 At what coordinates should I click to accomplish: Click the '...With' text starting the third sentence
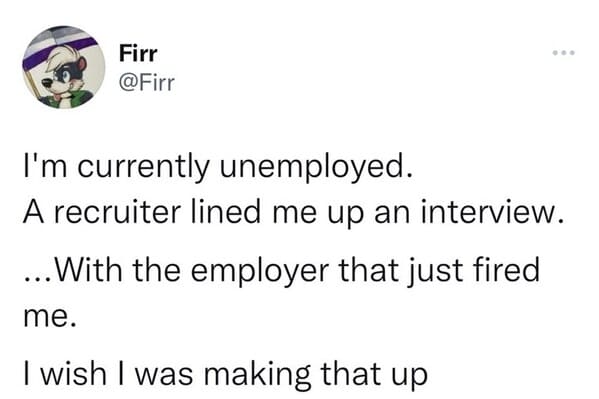tap(73, 271)
